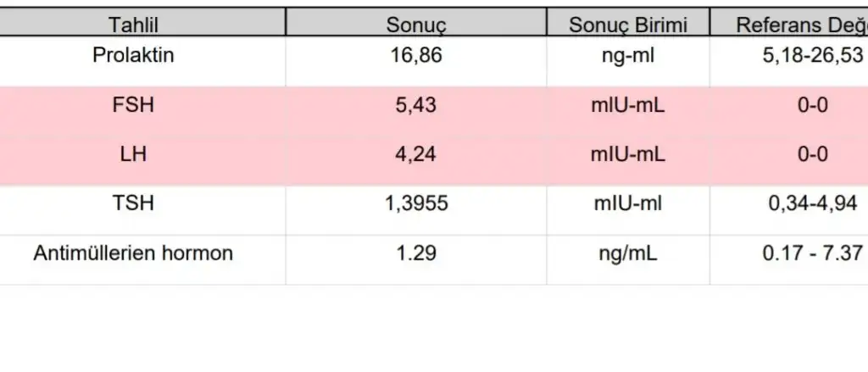Select the Prolaktin result value 16,86
This screenshot has width=868, height=372.
pos(415,56)
